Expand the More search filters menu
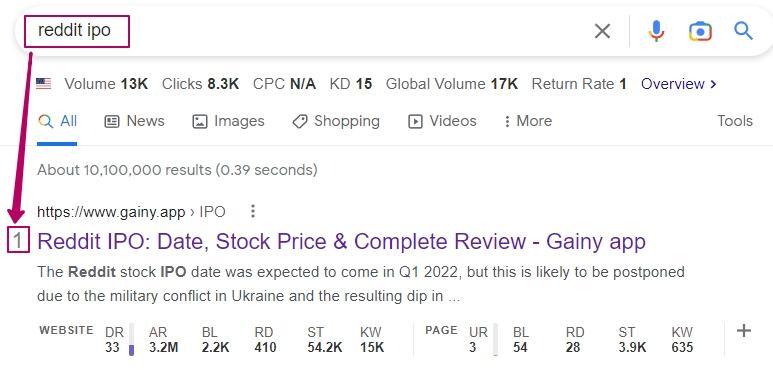The height and width of the screenshot is (370, 773). pos(527,121)
